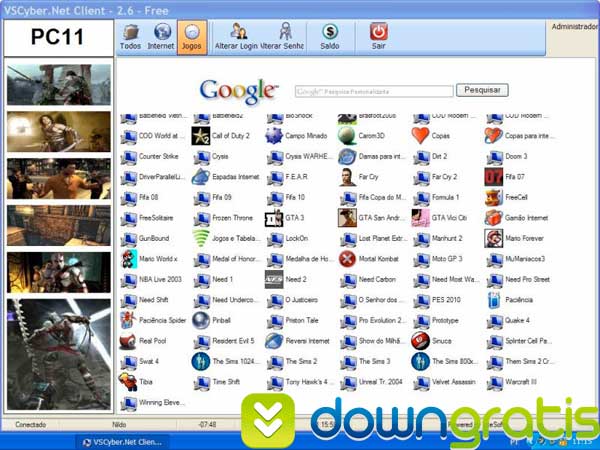Open Mario World x icon
600x450 pixels.
pos(129,259)
